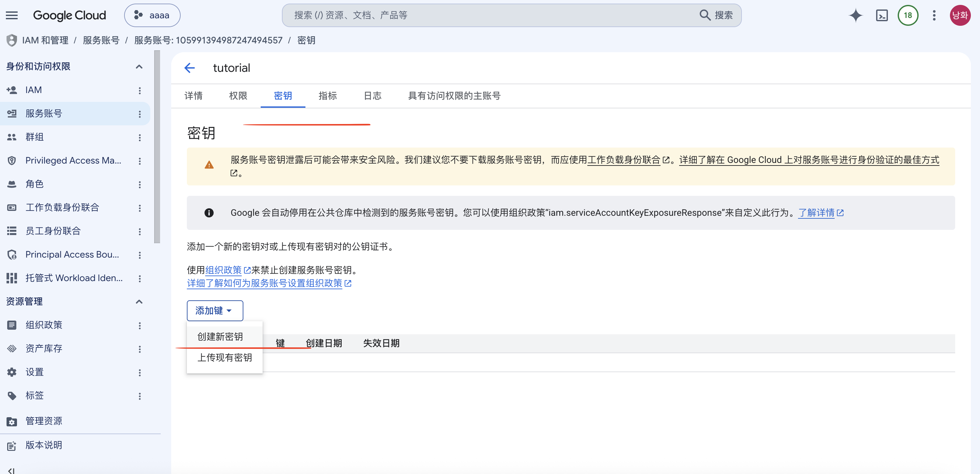
Task: Open the best practices authentication link
Action: pos(809,160)
